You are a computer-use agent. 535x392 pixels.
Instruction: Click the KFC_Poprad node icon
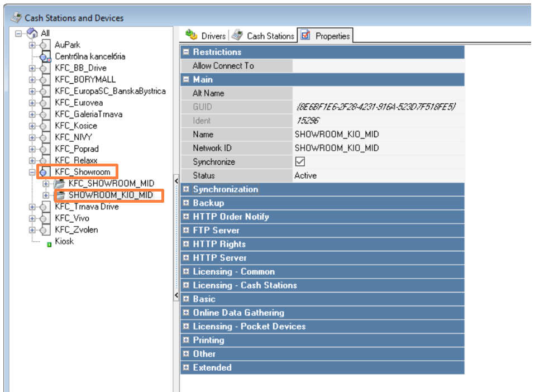(44, 149)
